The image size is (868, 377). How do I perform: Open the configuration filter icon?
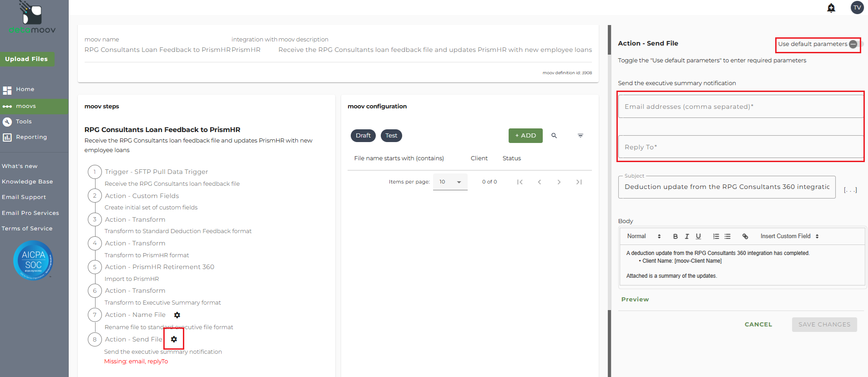pyautogui.click(x=580, y=136)
